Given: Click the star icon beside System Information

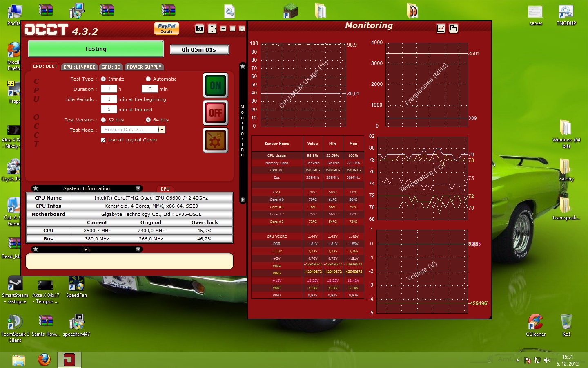Looking at the screenshot, I should 36,188.
